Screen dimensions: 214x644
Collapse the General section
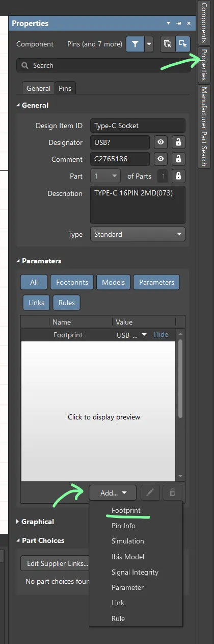pyautogui.click(x=19, y=105)
